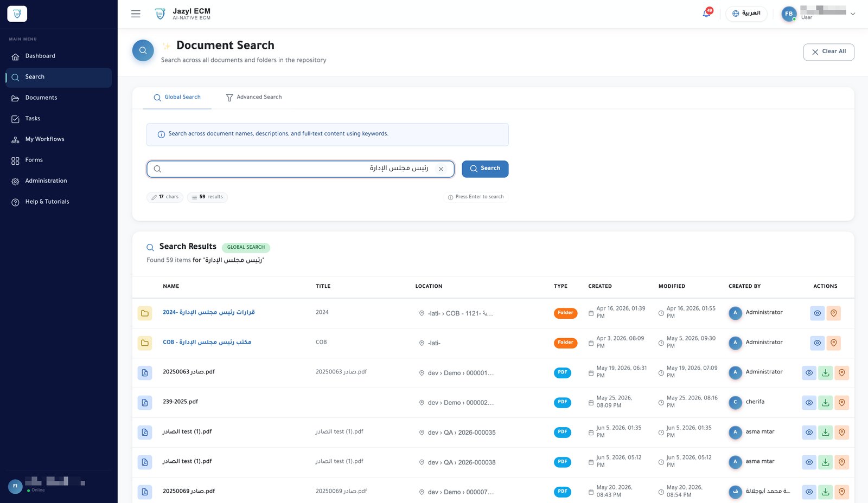Image resolution: width=868 pixels, height=503 pixels.
Task: Open Dashboard in the sidebar
Action: pyautogui.click(x=59, y=56)
